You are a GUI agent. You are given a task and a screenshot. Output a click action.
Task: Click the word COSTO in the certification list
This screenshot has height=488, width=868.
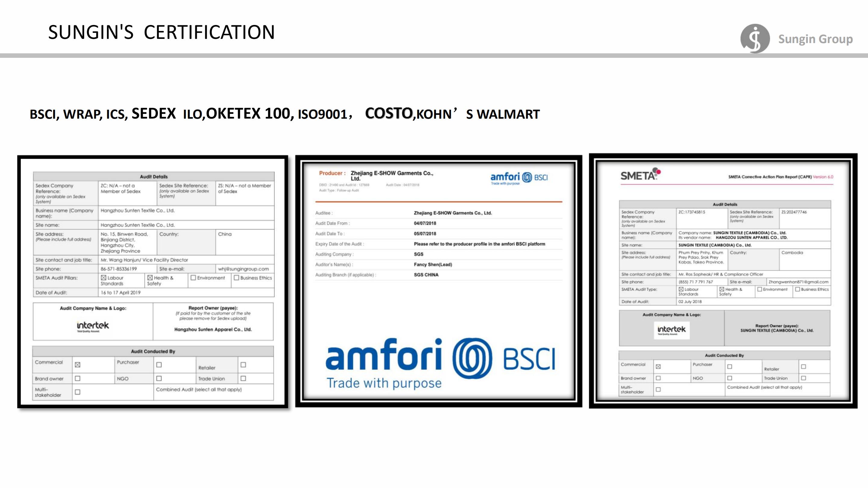pos(389,113)
